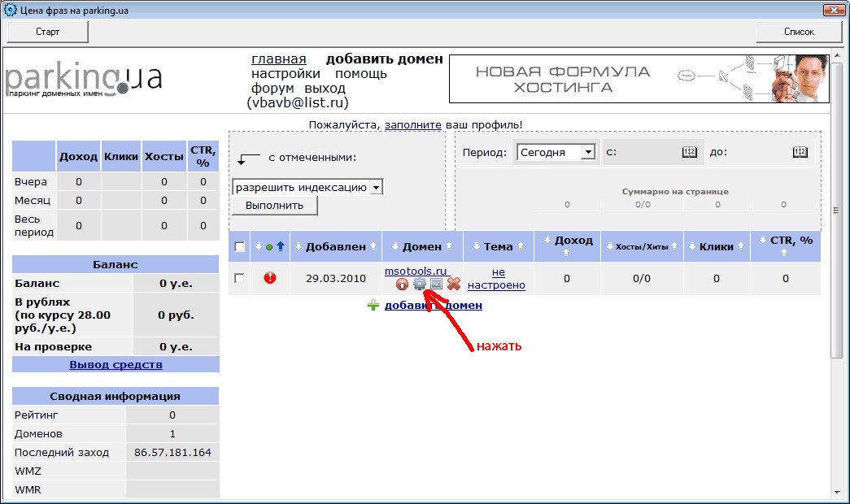Viewport: 850px width, 504px height.
Task: Click the '0 руб.' balance value
Action: pyautogui.click(x=177, y=315)
